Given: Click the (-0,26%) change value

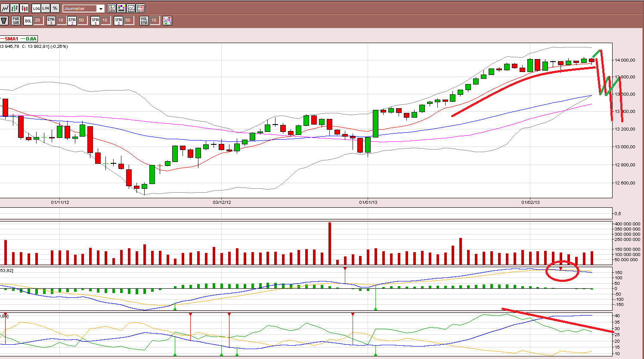Looking at the screenshot, I should click(59, 47).
